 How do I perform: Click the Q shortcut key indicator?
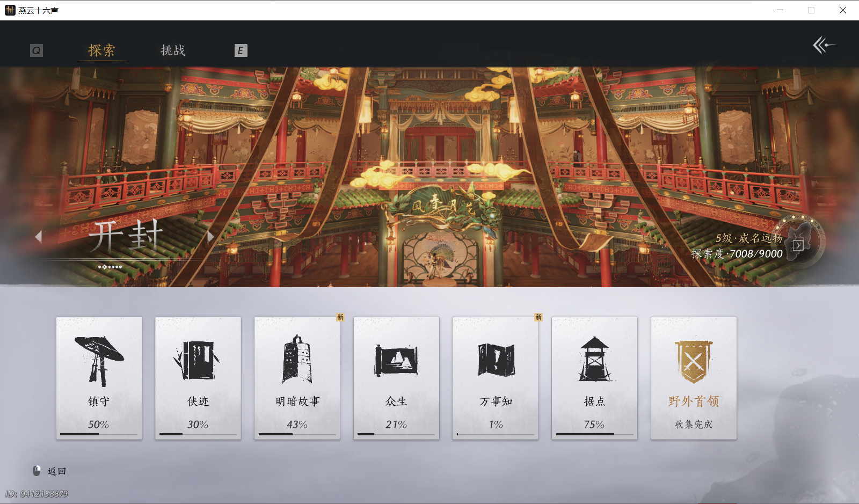[x=36, y=50]
